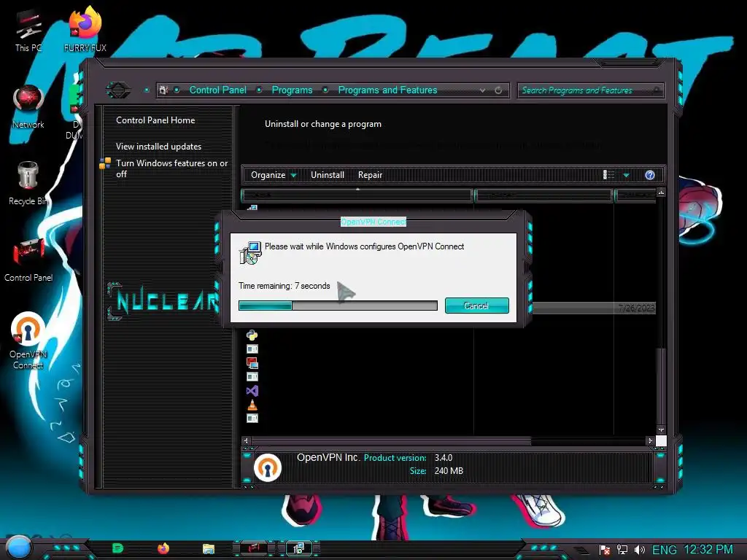Click Time remaining: 7 seconds text
The image size is (747, 560).
285,286
